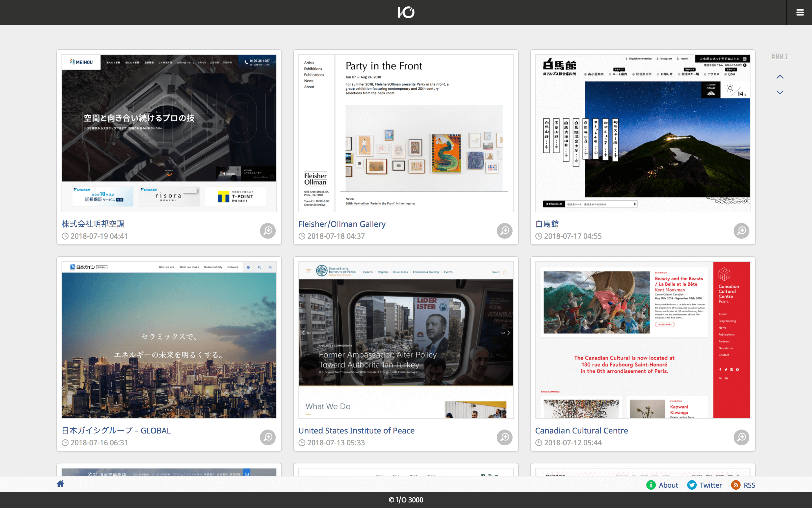Click the magnifier icon for 日本ガイシグループ – GLOBAL
The width and height of the screenshot is (812, 508).
coord(268,437)
